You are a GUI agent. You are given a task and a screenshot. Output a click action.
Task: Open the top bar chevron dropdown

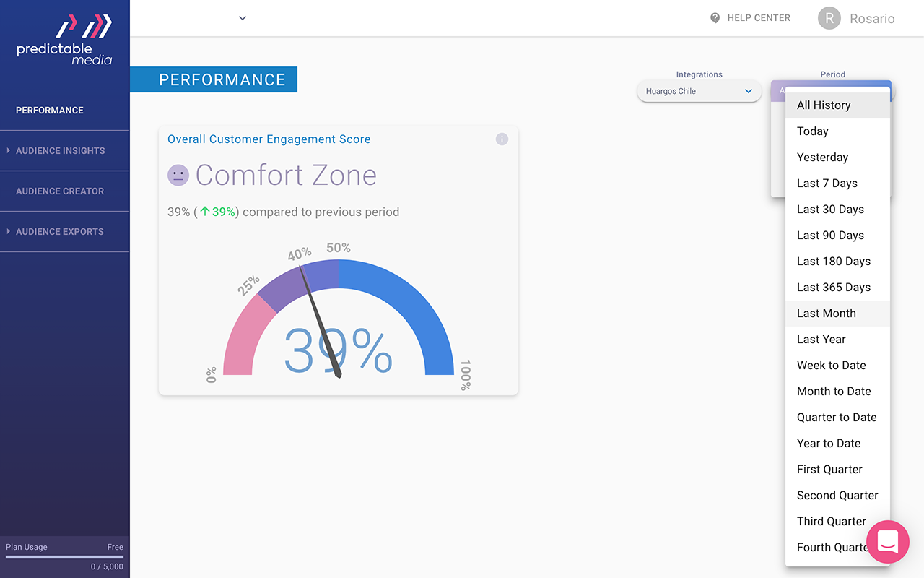(x=243, y=18)
